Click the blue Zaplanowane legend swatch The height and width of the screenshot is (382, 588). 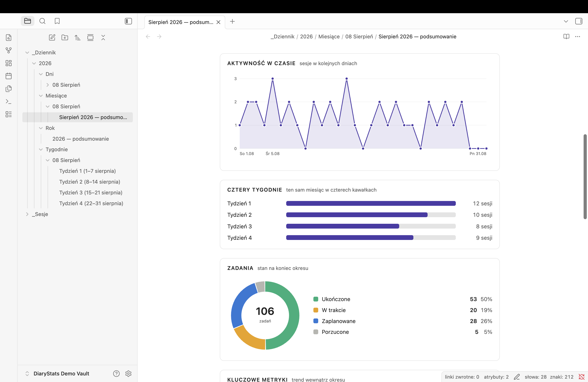pyautogui.click(x=315, y=321)
